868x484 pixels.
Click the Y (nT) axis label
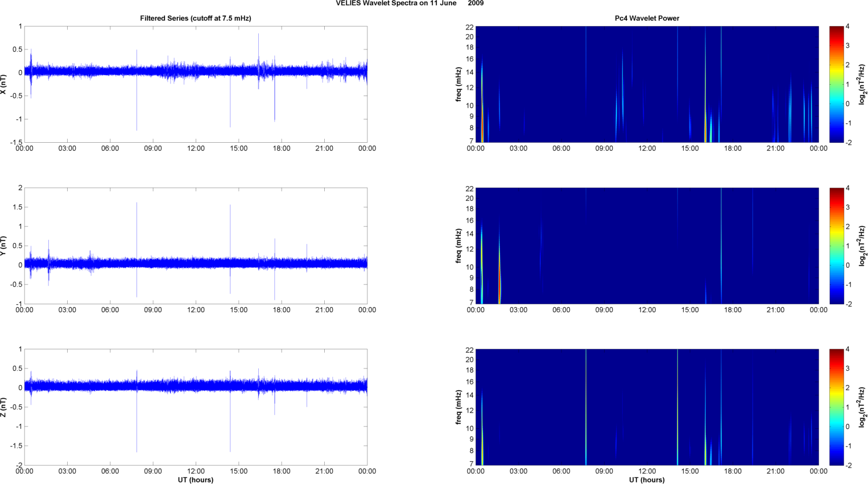(x=4, y=246)
